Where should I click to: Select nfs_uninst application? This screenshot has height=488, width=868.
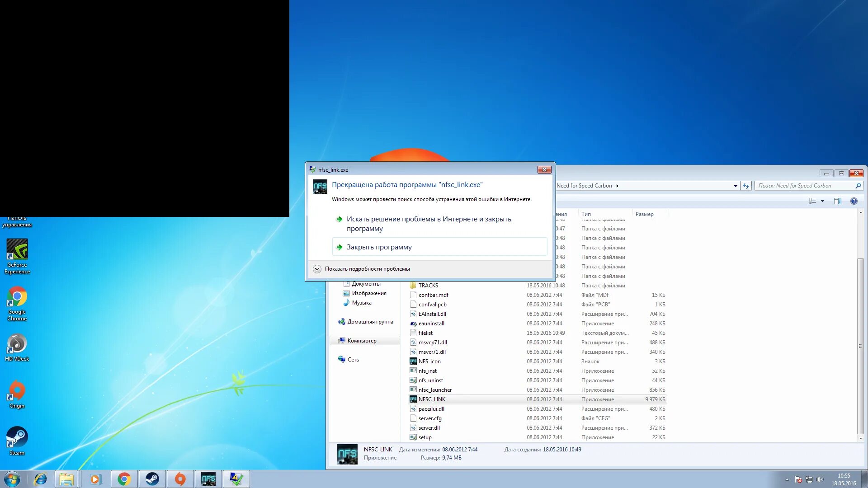pyautogui.click(x=537, y=380)
